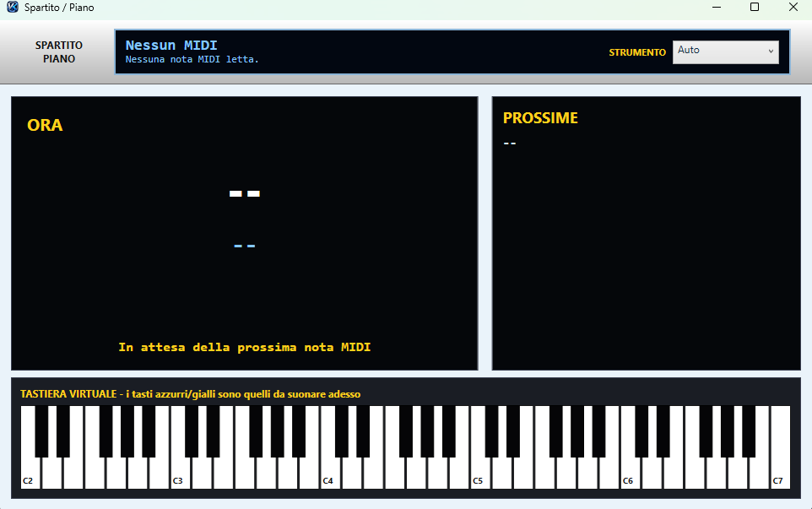Play the white B4 key just before C5
Viewport: 812px width, 509px height.
click(x=459, y=474)
